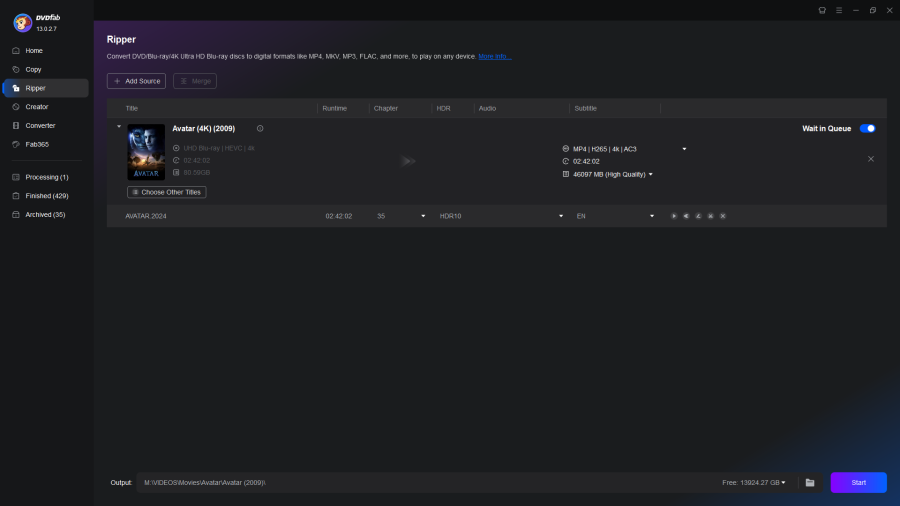Open the Free 13924.27 GB dropdown
Screen dimensions: 900x506
click(x=754, y=482)
